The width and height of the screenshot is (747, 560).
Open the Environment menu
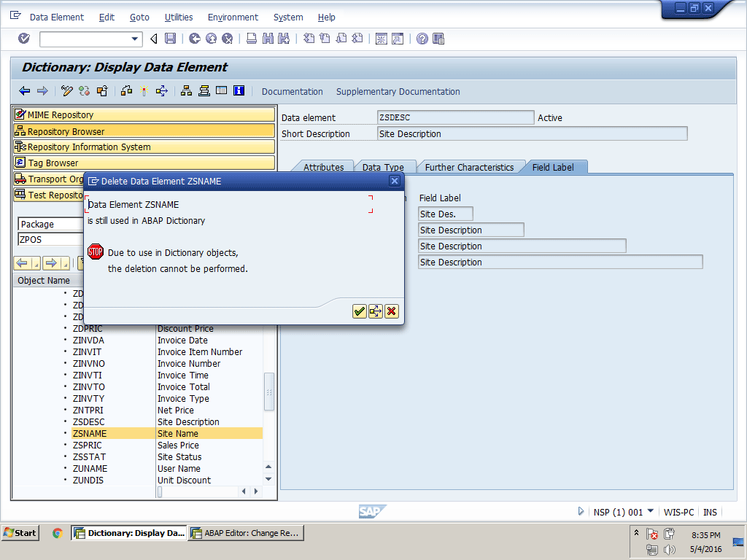[x=233, y=17]
